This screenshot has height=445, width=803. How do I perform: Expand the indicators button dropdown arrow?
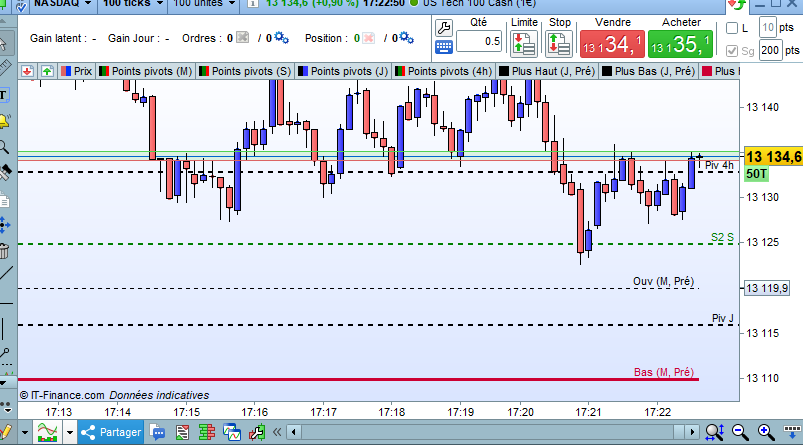(x=70, y=433)
